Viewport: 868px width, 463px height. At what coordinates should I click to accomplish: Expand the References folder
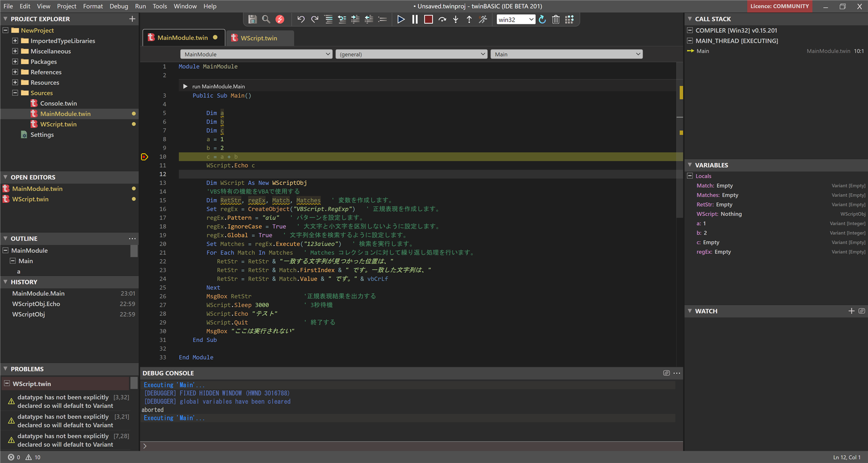(x=15, y=72)
